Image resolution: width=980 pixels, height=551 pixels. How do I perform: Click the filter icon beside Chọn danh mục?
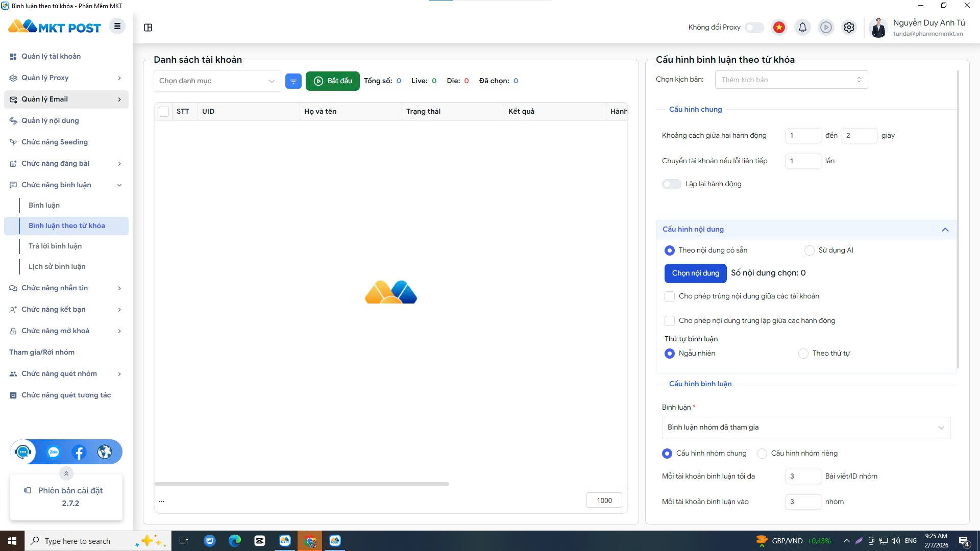(293, 81)
